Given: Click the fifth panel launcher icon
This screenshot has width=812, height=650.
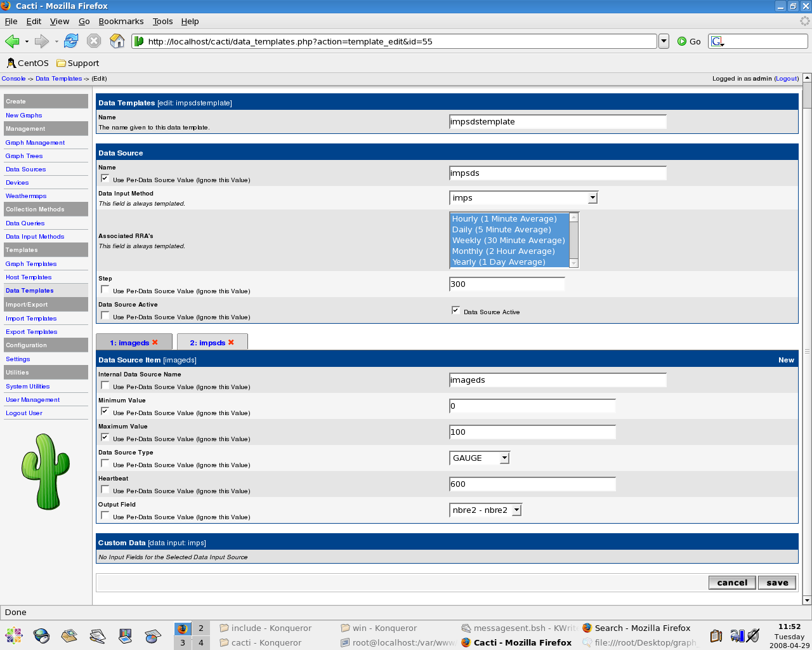Looking at the screenshot, I should coord(125,635).
